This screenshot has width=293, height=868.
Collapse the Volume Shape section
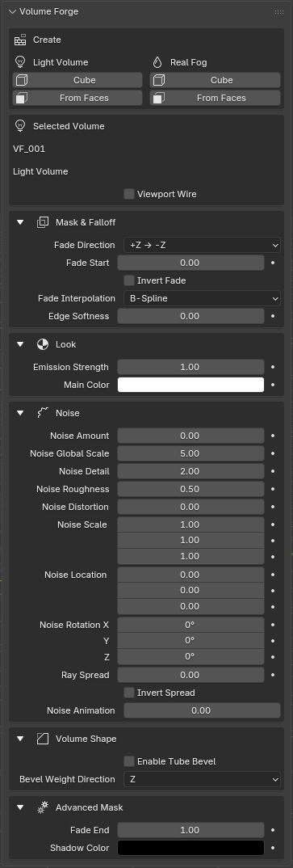click(x=20, y=739)
